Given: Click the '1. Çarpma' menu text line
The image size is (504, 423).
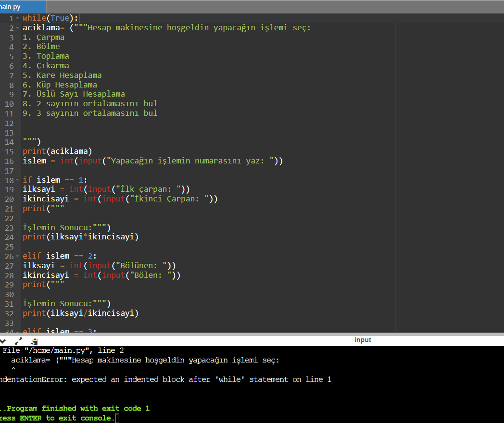Looking at the screenshot, I should click(x=43, y=37).
